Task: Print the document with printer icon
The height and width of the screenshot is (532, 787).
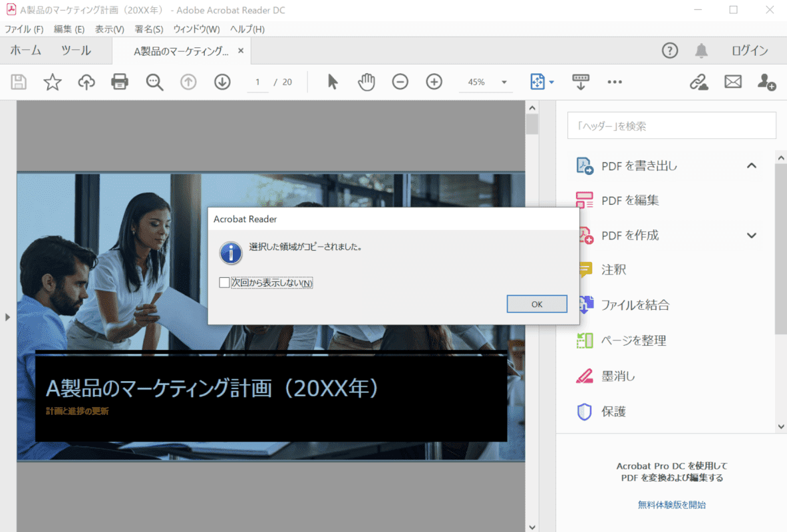Action: click(120, 82)
